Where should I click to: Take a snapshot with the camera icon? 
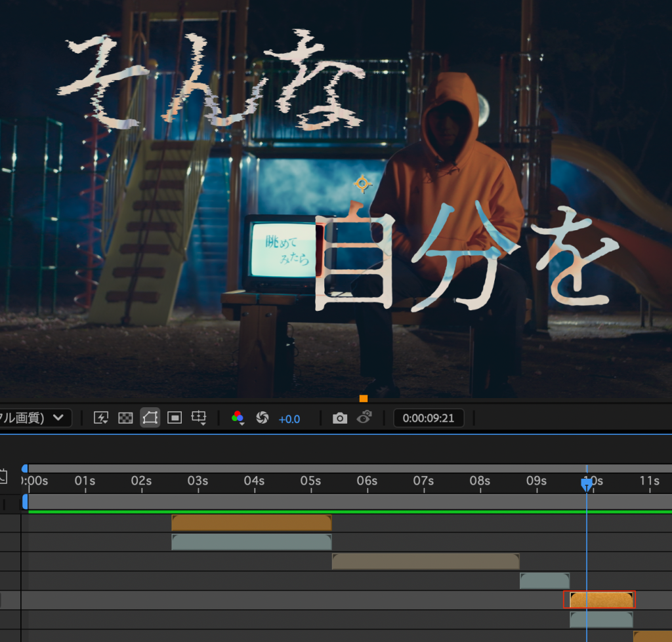tap(339, 418)
